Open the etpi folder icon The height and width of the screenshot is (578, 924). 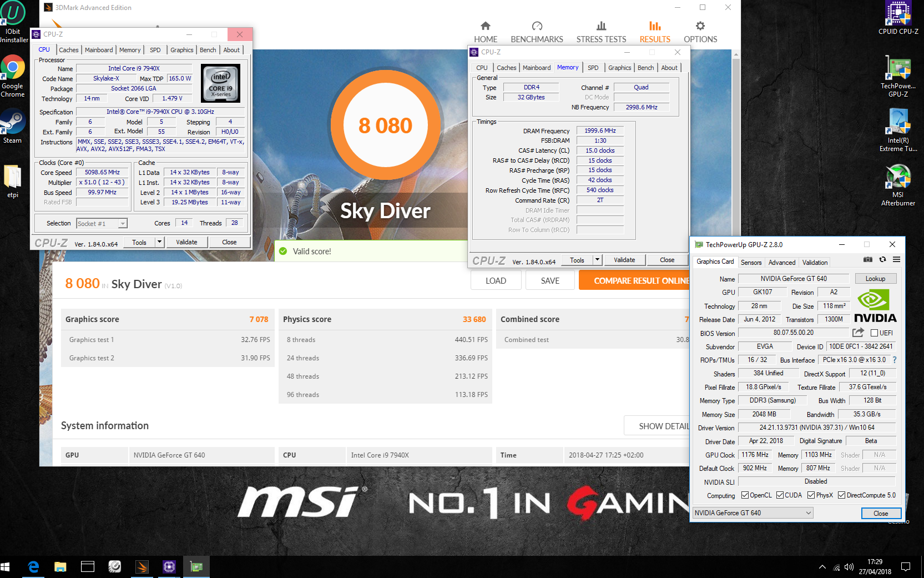pos(13,181)
